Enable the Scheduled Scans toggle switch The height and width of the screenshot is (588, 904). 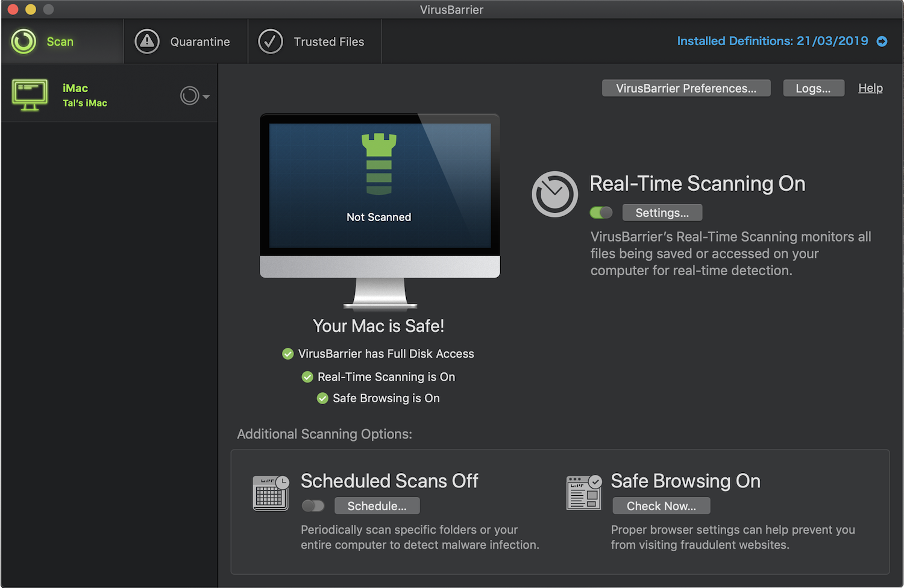[313, 506]
